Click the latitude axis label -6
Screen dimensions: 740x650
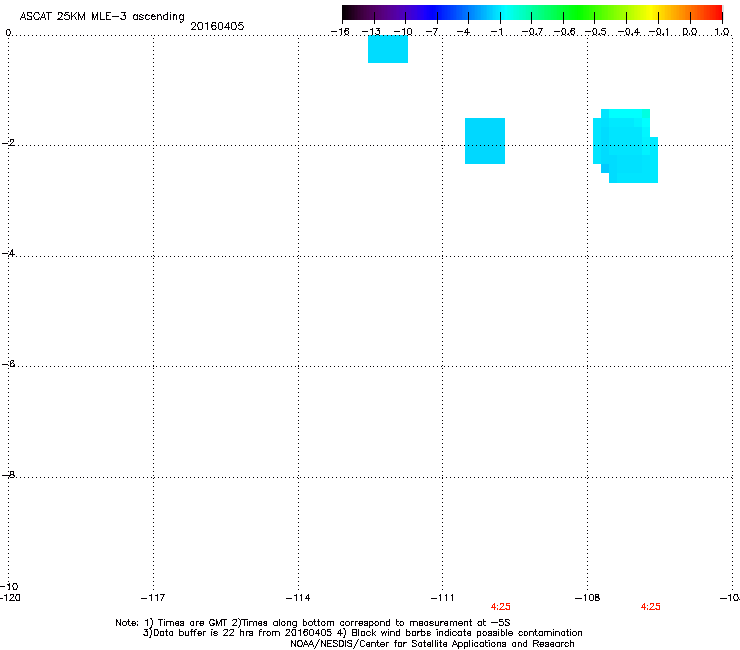tap(8, 363)
